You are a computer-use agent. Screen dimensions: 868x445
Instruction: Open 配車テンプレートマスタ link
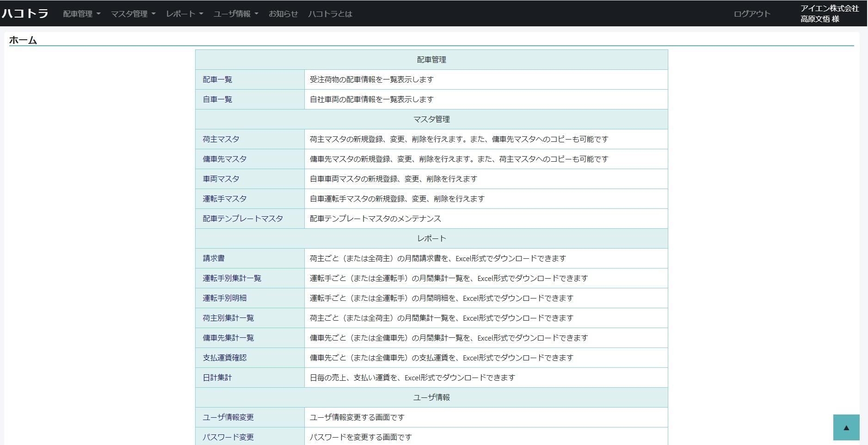tap(243, 219)
